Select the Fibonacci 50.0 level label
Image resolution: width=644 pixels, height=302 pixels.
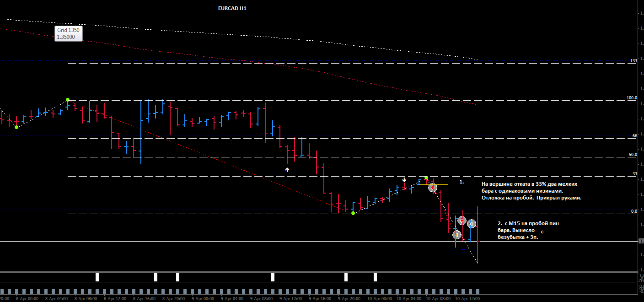click(633, 155)
